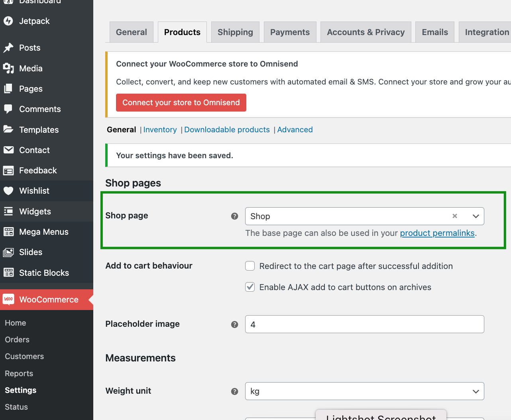Open the Shop page dropdown
Screen dimensions: 511x420
tap(365, 216)
